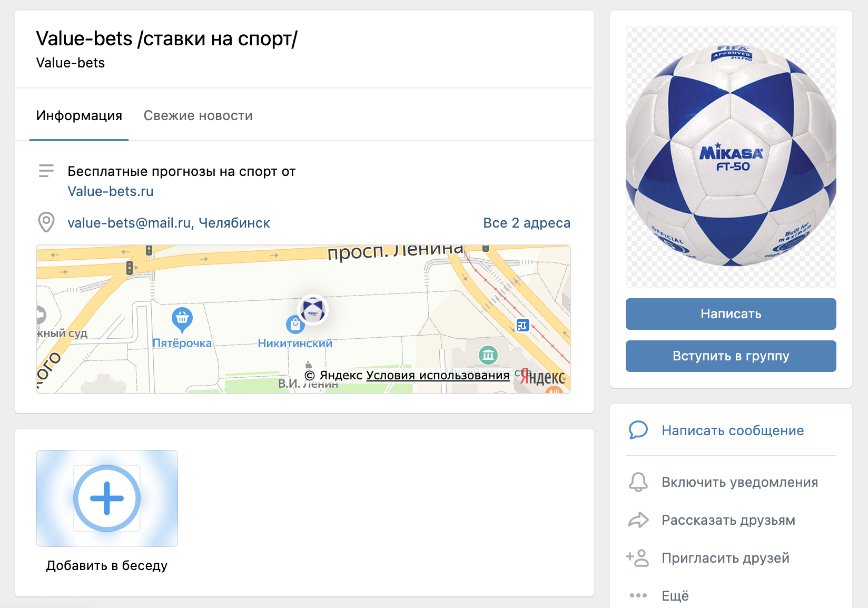Click the Написать сообщение link
Viewport: 868px width, 608px height.
coord(733,430)
